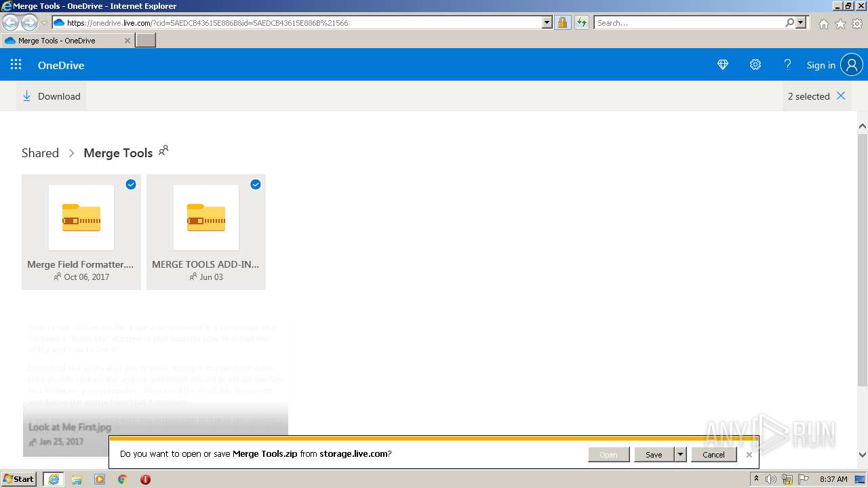This screenshot has width=868, height=488.
Task: Close the Merge Tools - OneDrive tab
Action: [127, 41]
